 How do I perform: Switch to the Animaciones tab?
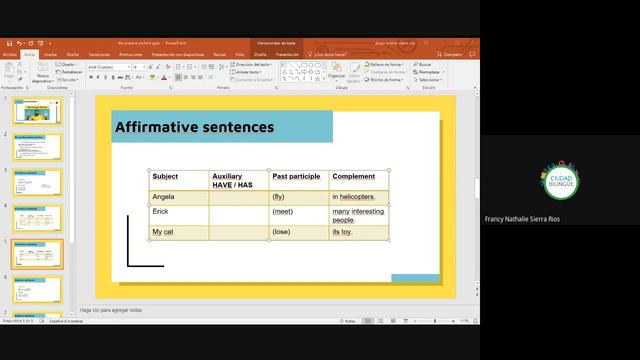click(131, 55)
